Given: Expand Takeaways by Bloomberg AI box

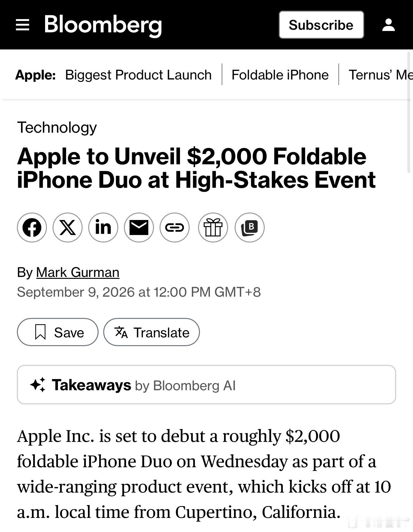Looking at the screenshot, I should (x=206, y=385).
